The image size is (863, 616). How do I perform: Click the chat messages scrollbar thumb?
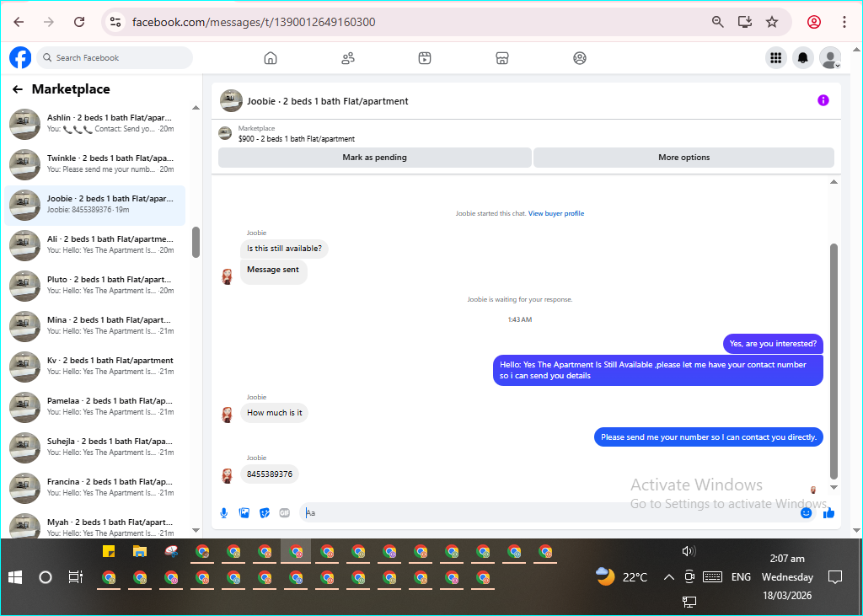(834, 362)
